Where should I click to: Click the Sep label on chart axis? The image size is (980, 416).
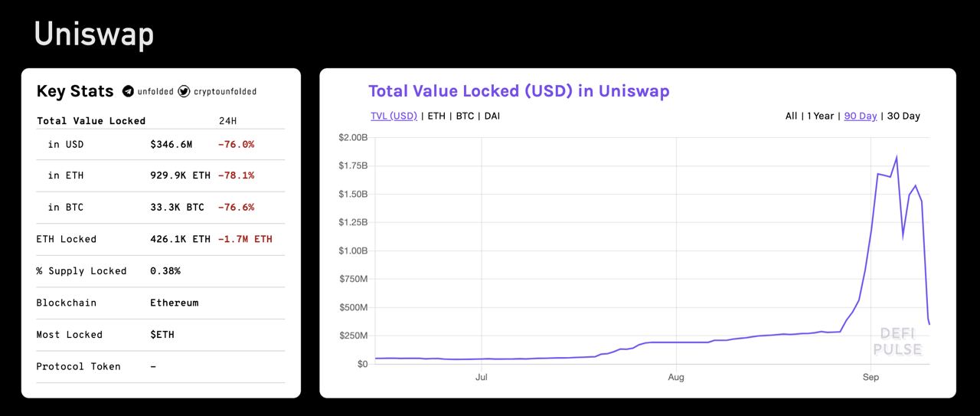tap(871, 377)
